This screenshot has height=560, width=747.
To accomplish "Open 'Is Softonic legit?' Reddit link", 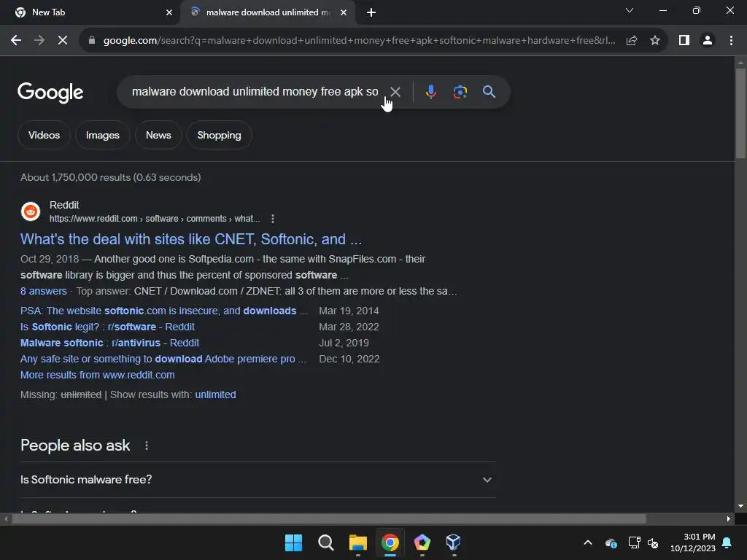I will 107,327.
